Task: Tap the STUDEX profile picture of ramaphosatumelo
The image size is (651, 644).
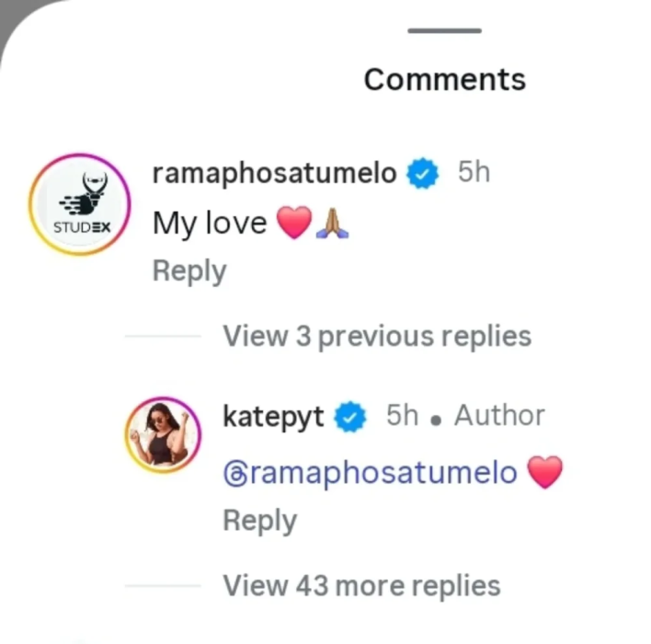Action: (79, 204)
